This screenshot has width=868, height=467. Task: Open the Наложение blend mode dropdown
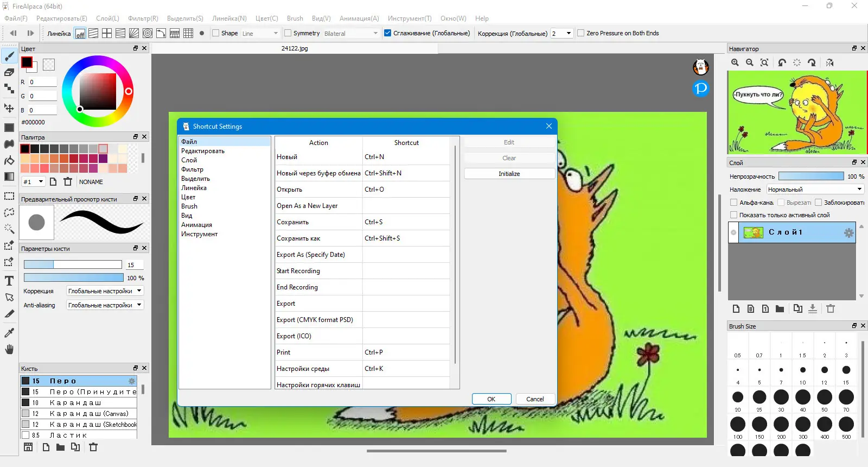pyautogui.click(x=815, y=190)
